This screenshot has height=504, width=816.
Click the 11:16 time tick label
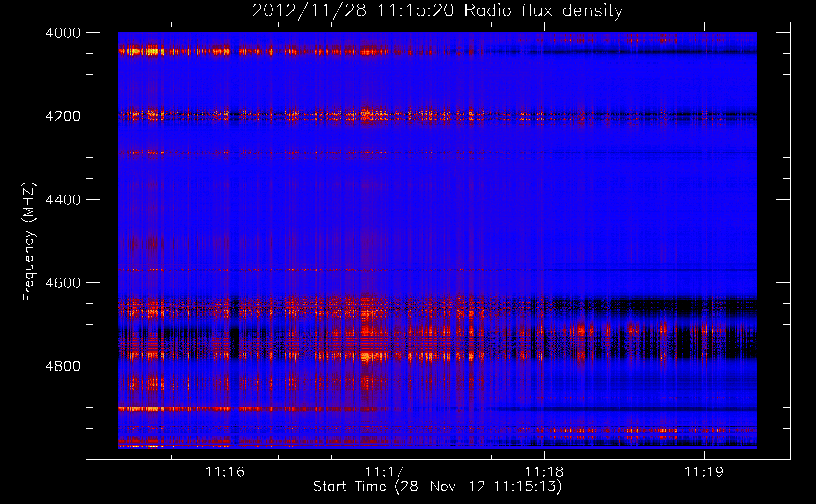coord(225,472)
